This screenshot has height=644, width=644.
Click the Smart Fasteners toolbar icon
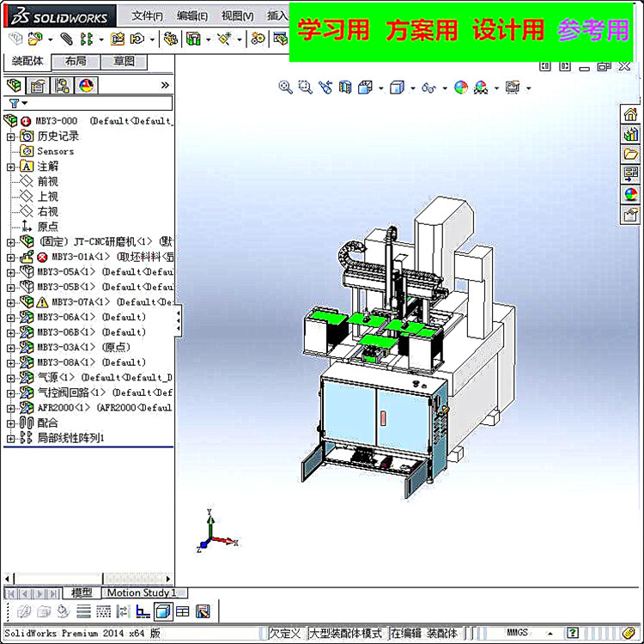(x=118, y=39)
